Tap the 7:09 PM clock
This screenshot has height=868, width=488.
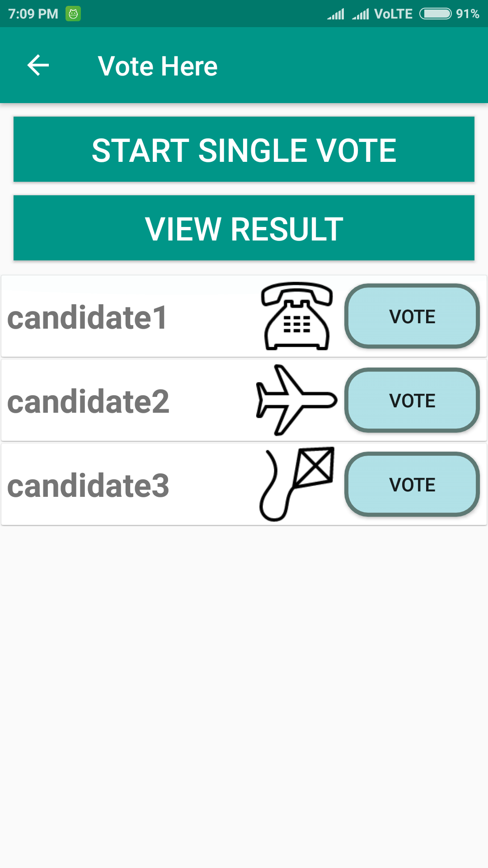click(33, 14)
